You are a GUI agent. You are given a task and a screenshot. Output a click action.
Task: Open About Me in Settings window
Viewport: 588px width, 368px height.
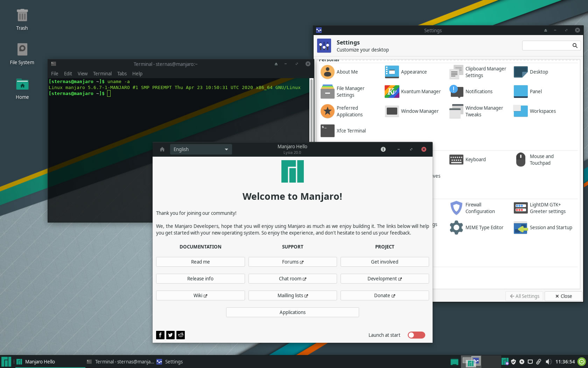339,72
